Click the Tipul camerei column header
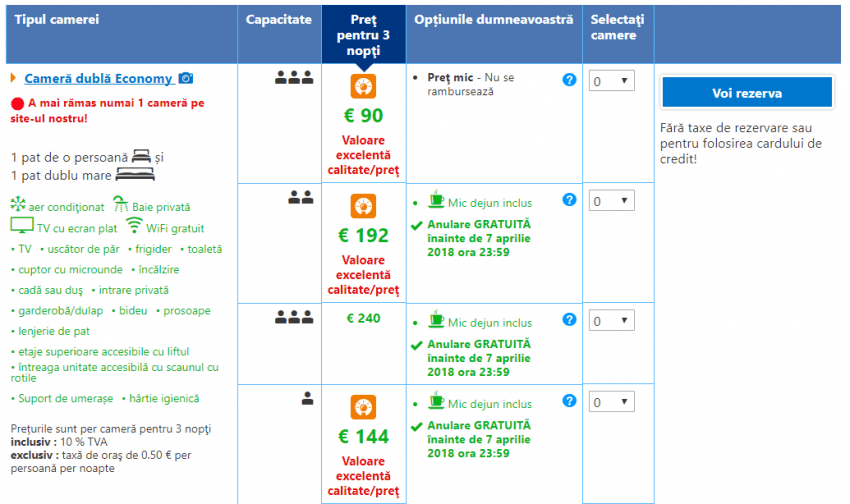The height and width of the screenshot is (504, 850). coord(57,20)
